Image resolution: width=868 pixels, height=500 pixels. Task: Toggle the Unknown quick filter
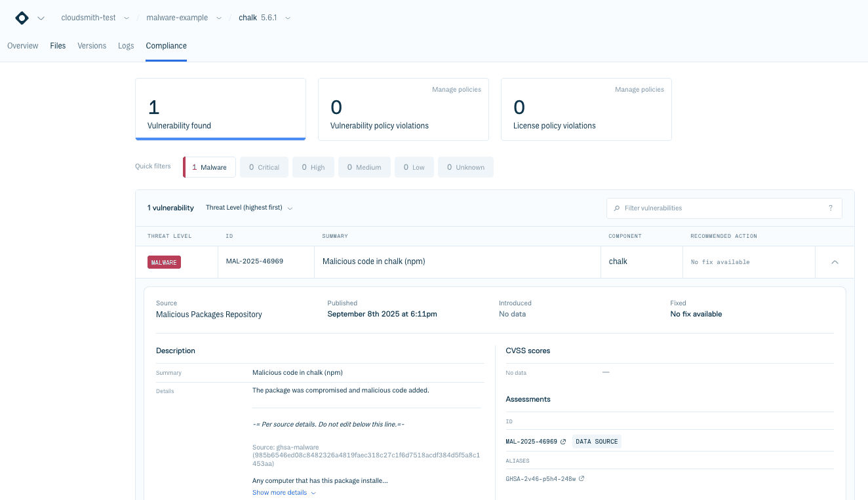coord(465,167)
